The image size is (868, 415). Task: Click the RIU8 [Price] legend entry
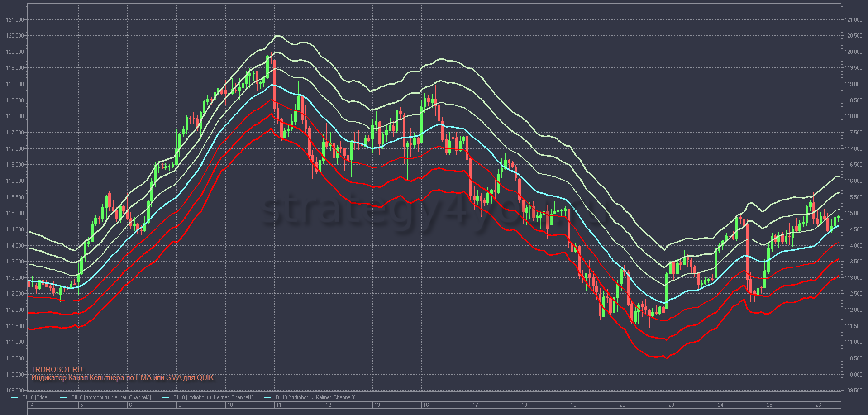pyautogui.click(x=35, y=397)
